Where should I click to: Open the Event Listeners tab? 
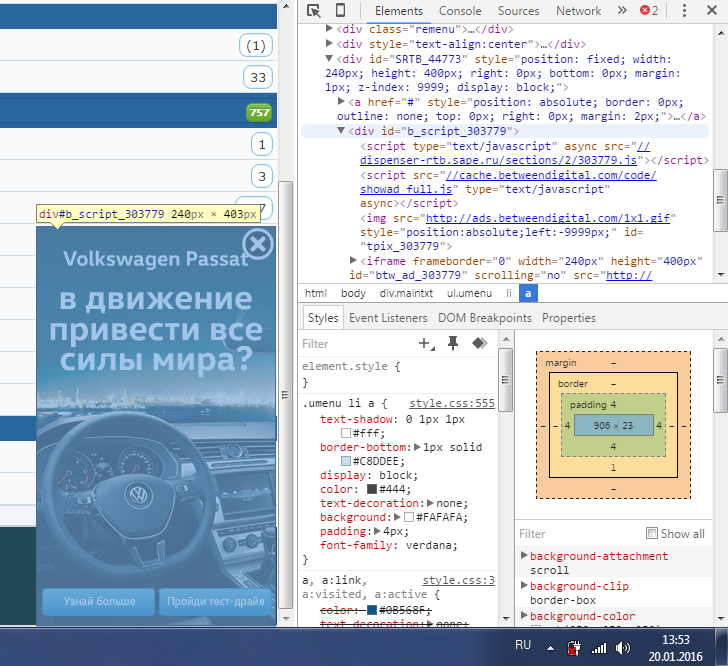coord(388,318)
